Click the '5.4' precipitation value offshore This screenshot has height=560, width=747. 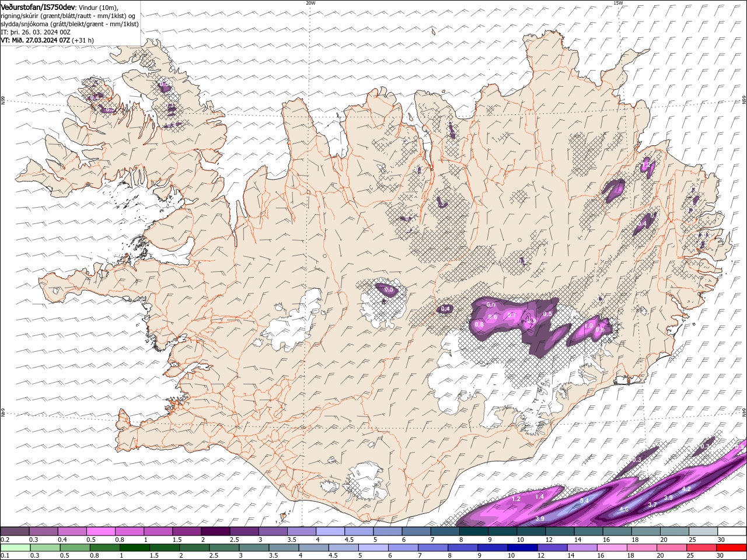[x=584, y=501]
